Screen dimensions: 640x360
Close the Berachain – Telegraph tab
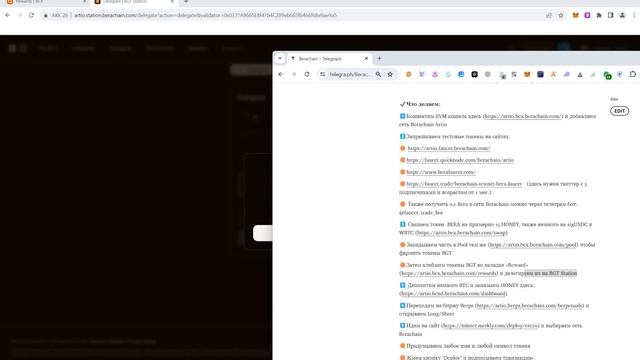[366, 59]
